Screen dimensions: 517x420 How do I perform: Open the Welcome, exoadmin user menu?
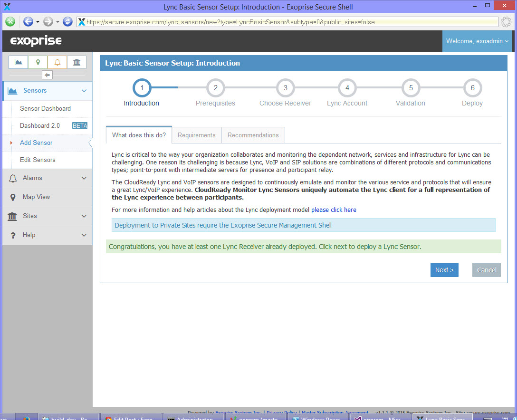pos(477,41)
